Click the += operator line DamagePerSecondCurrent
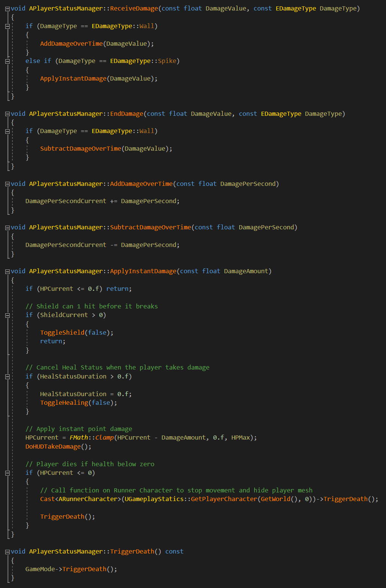The height and width of the screenshot is (588, 386). (x=103, y=201)
